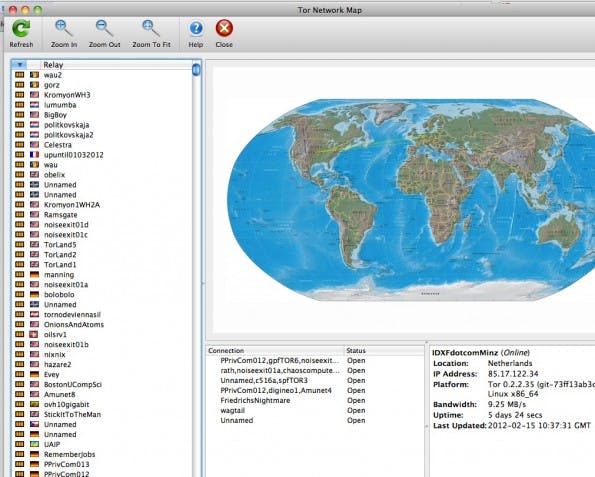Click the country flag next to gorz
The image size is (595, 477).
pyautogui.click(x=35, y=85)
